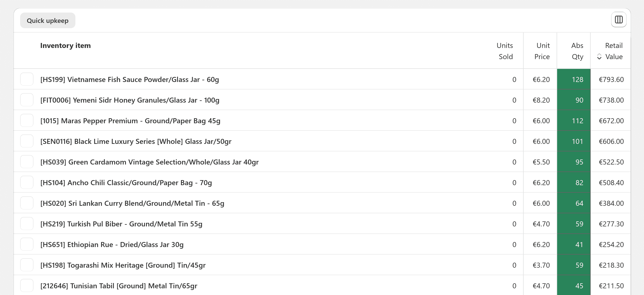The height and width of the screenshot is (295, 644).
Task: Select the Yemeni Sidr Honey Granules checkbox
Action: 27,100
